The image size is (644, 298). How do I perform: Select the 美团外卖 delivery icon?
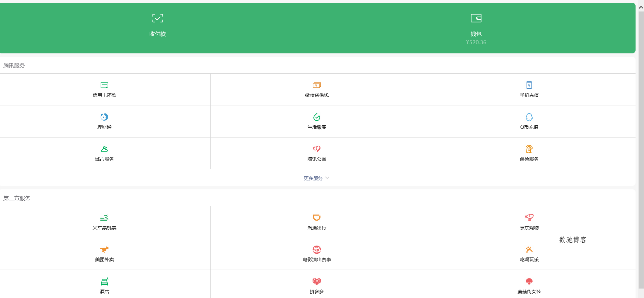point(104,249)
